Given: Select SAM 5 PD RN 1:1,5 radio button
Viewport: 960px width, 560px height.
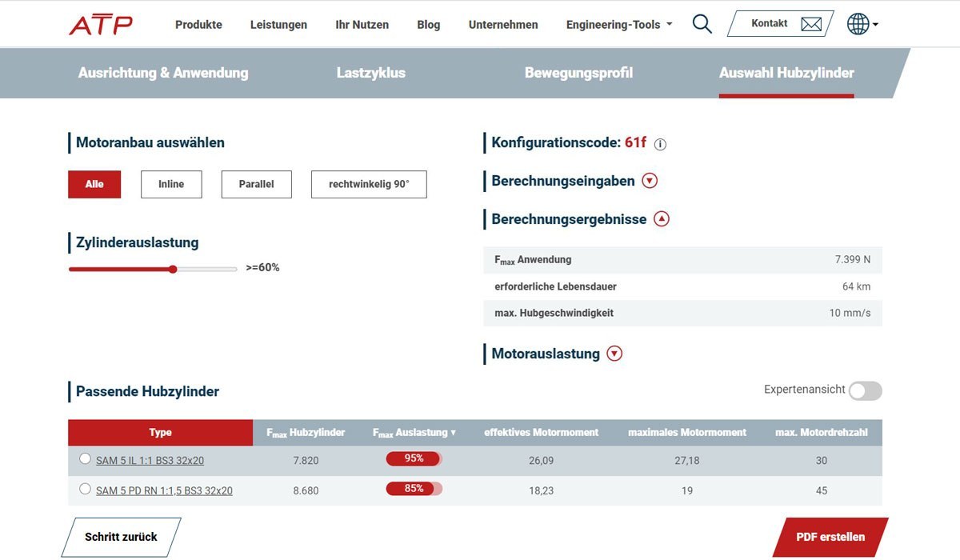Looking at the screenshot, I should click(x=85, y=489).
